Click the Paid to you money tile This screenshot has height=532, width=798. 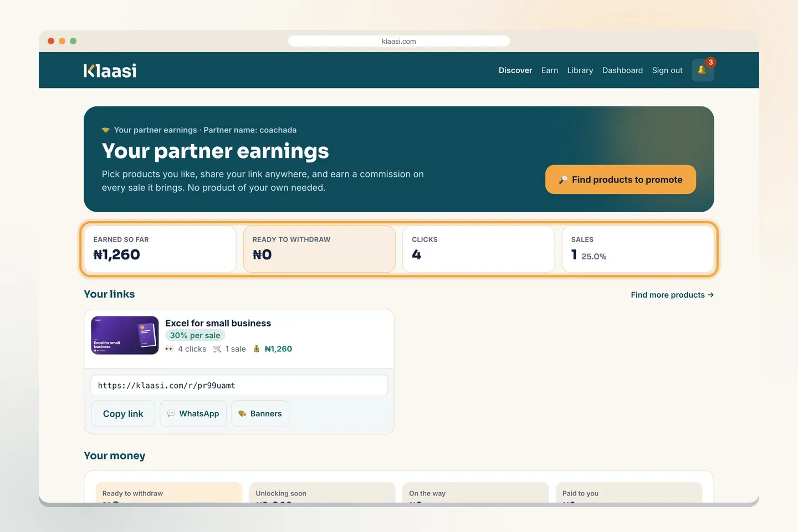coord(629,493)
